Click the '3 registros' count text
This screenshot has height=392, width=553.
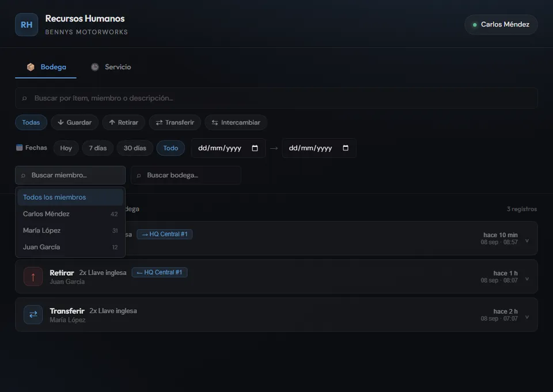click(522, 209)
